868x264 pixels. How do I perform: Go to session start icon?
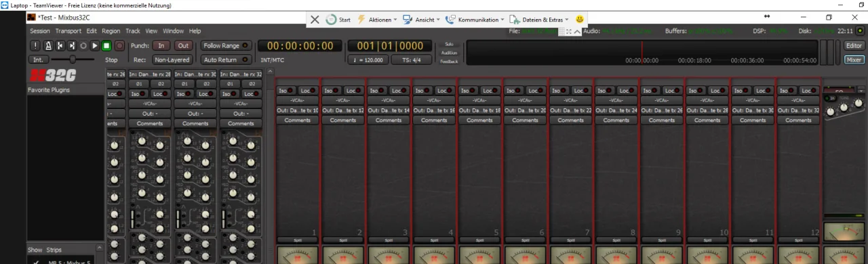60,46
